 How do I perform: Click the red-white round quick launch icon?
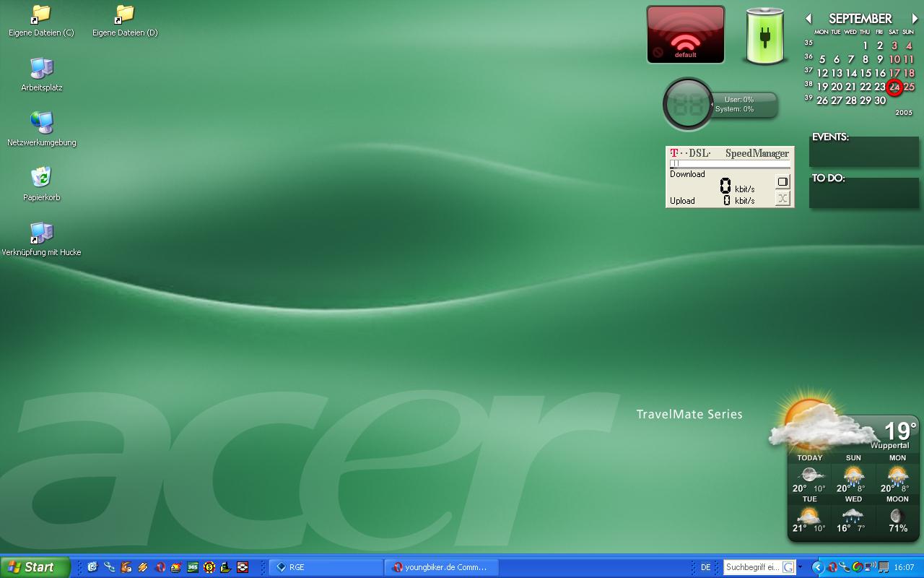click(x=243, y=567)
